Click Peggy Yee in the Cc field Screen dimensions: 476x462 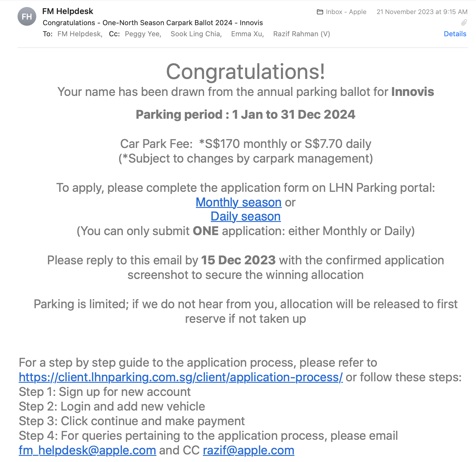[143, 34]
